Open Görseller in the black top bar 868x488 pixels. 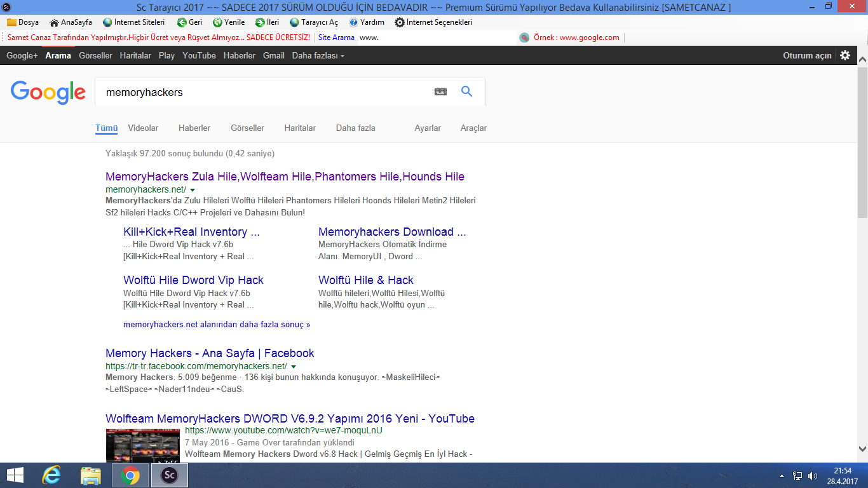click(x=95, y=56)
